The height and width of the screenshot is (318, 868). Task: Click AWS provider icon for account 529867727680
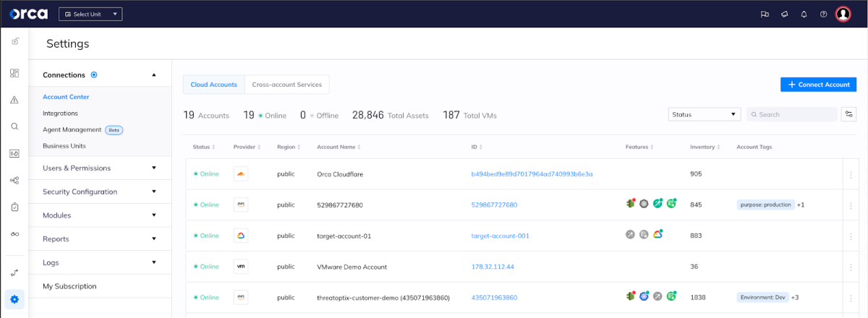[x=242, y=205]
